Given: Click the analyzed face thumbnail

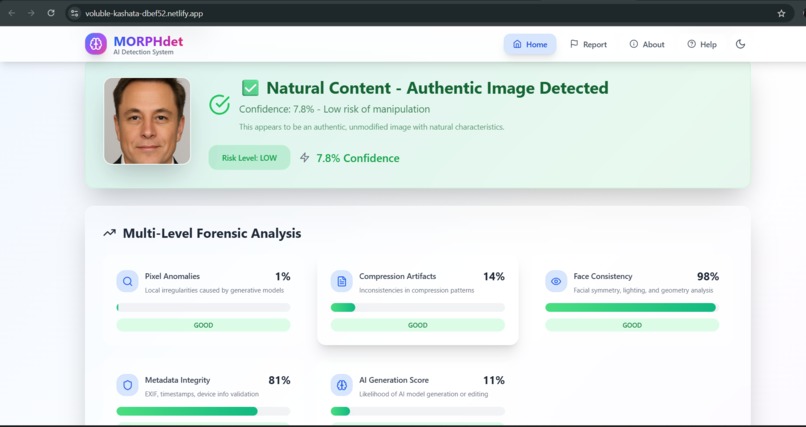Looking at the screenshot, I should click(147, 121).
